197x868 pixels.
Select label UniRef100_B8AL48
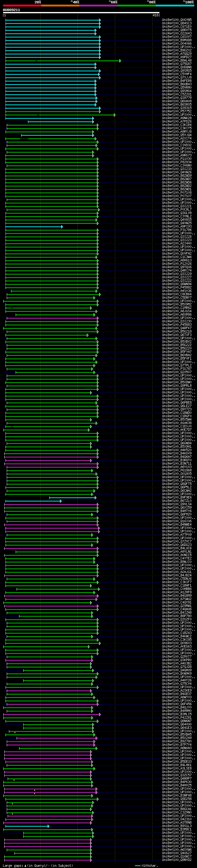pos(177,60)
